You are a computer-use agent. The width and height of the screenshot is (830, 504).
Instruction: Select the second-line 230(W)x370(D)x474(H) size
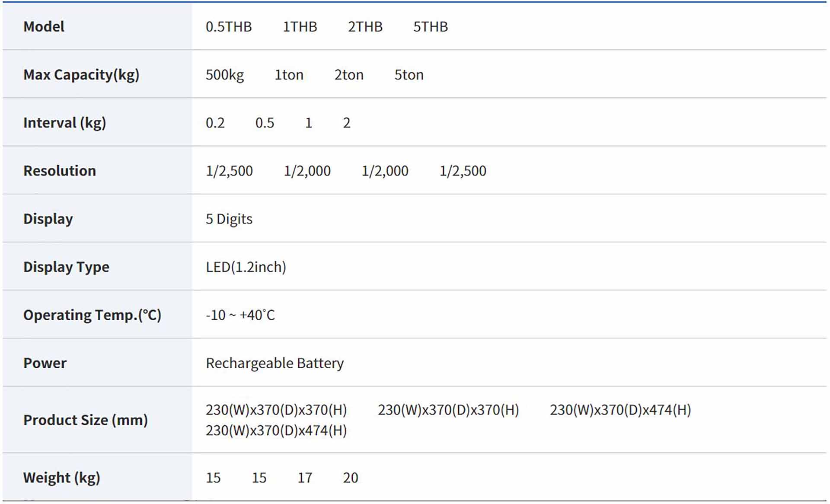276,431
